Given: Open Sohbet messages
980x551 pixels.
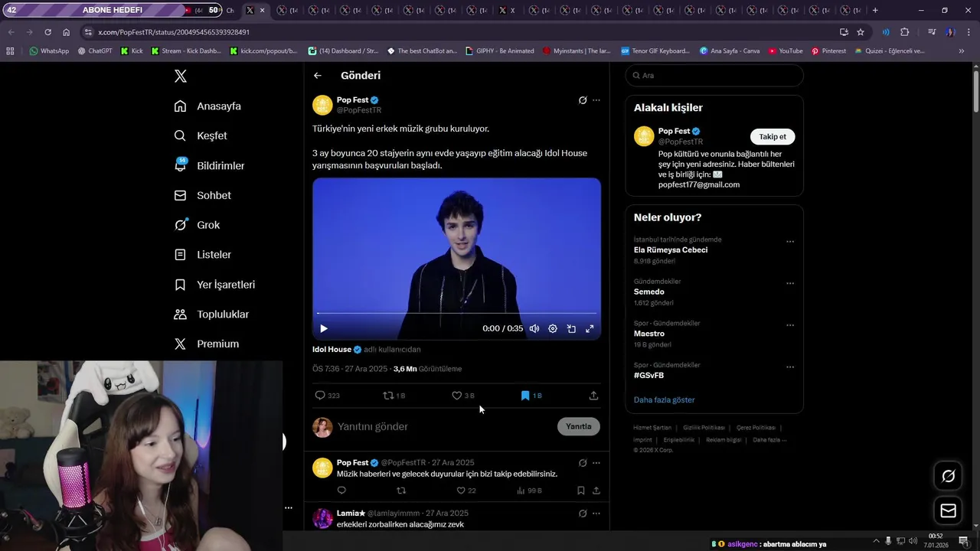Looking at the screenshot, I should pos(202,195).
